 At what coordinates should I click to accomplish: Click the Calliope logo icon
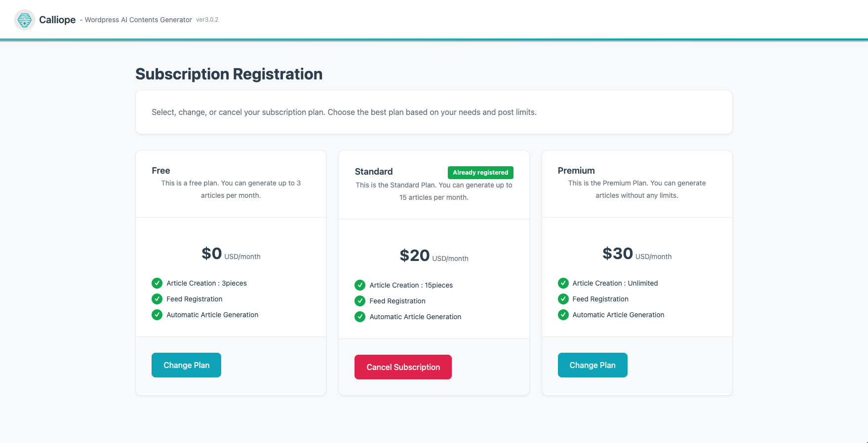tap(24, 20)
